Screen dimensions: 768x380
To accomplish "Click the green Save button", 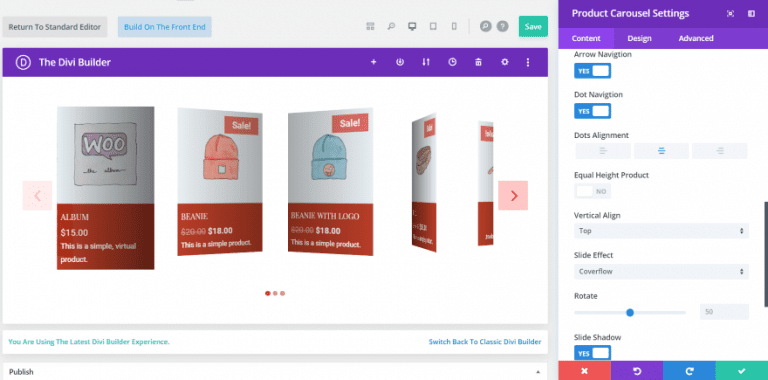I will point(533,26).
